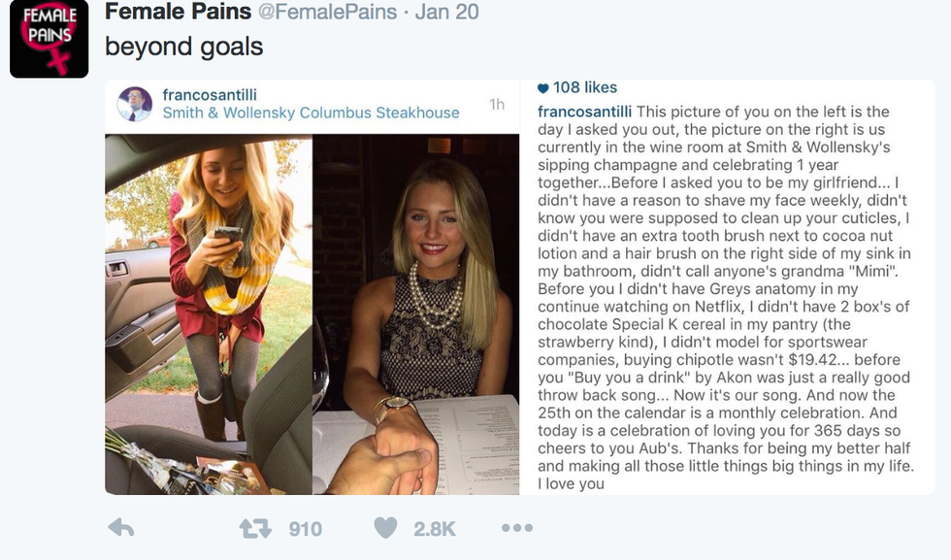
Task: Open left photo of woman holding phone
Action: [x=209, y=315]
